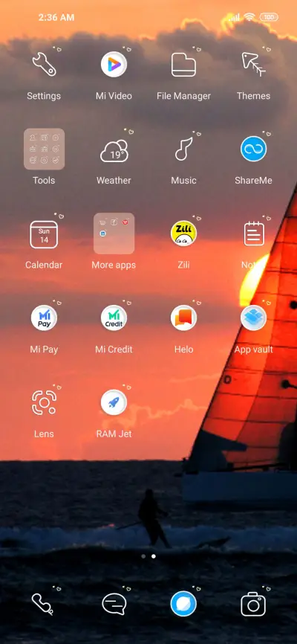
Task: Open the Notes app icon
Action: point(253,234)
